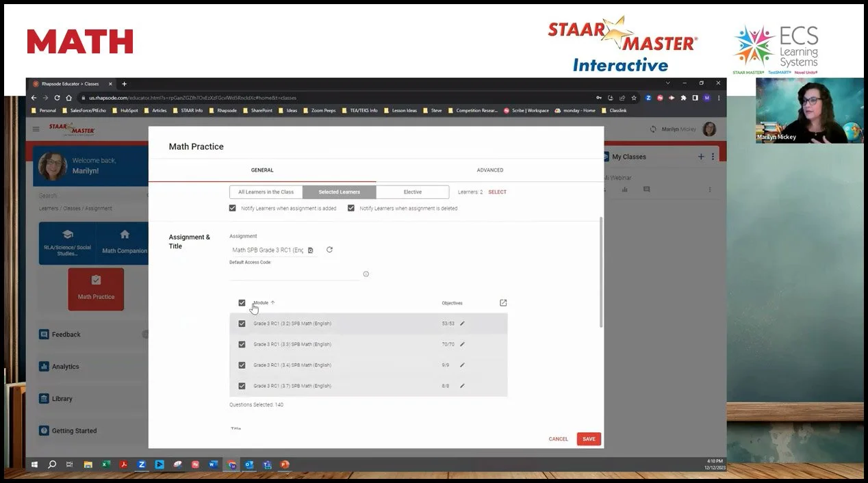Uncheck notify learners when assignment is deleted

351,207
